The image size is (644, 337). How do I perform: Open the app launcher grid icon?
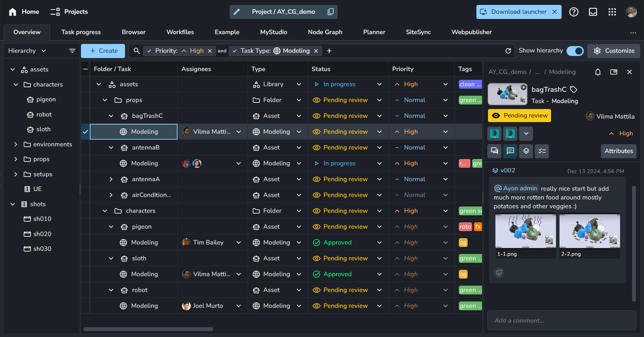[612, 12]
